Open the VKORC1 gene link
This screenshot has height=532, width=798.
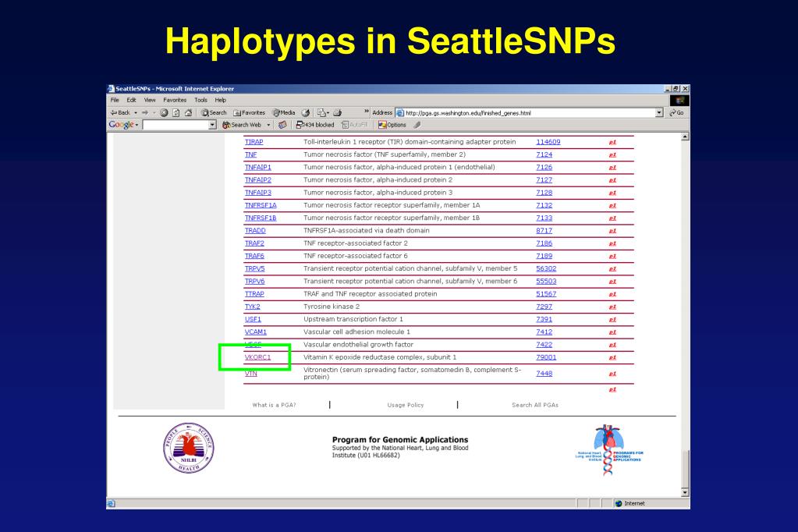click(x=257, y=357)
